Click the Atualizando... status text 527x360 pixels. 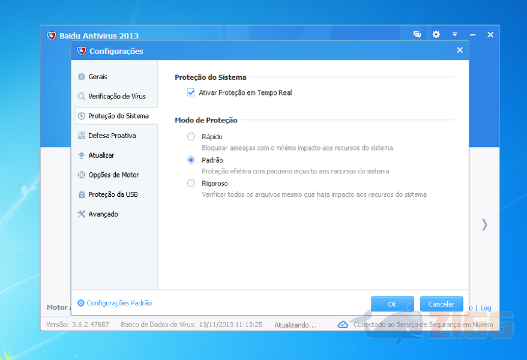tap(295, 325)
